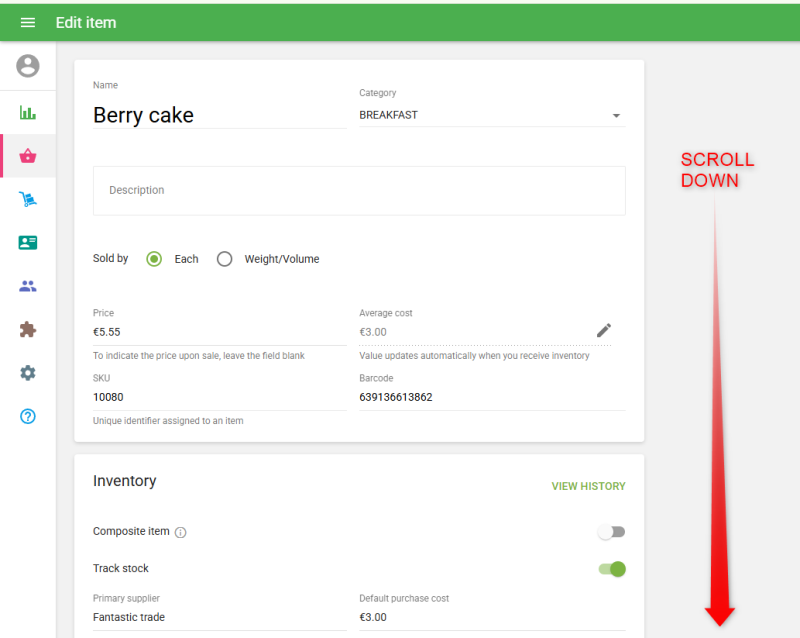
Task: Select the Weight/Volume radio button
Action: [x=225, y=259]
